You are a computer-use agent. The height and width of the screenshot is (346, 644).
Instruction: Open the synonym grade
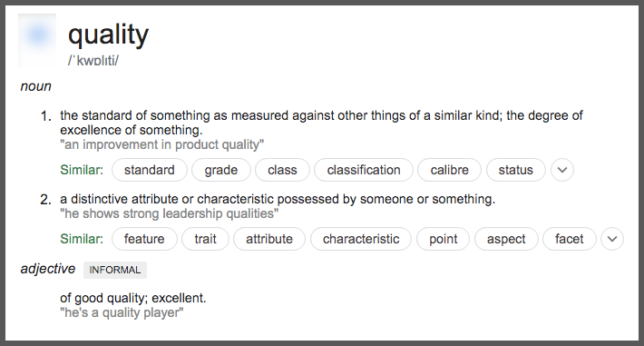[221, 170]
